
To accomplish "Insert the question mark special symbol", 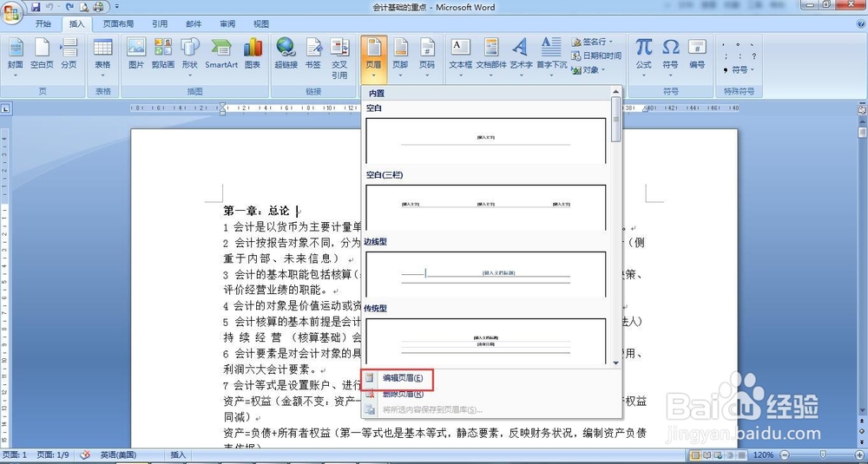I will [x=753, y=56].
